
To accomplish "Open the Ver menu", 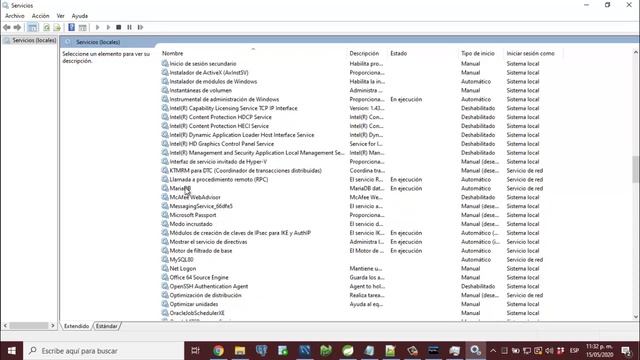I will click(60, 16).
